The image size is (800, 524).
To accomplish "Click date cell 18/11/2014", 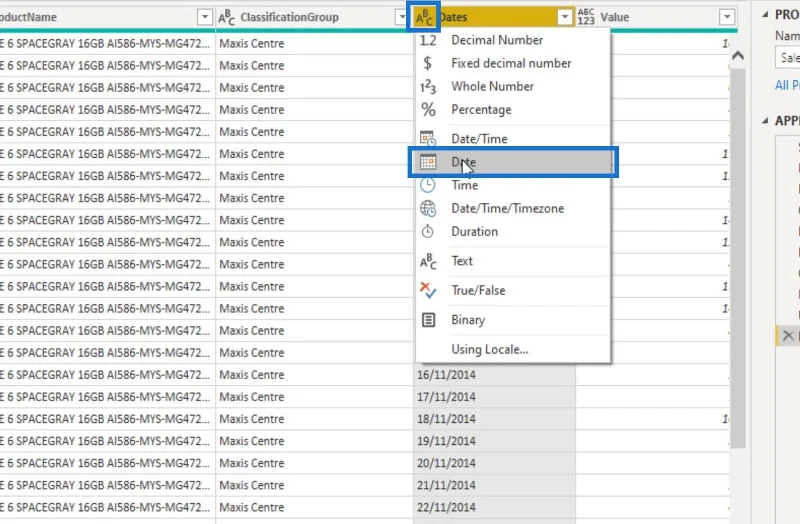I will (x=494, y=419).
